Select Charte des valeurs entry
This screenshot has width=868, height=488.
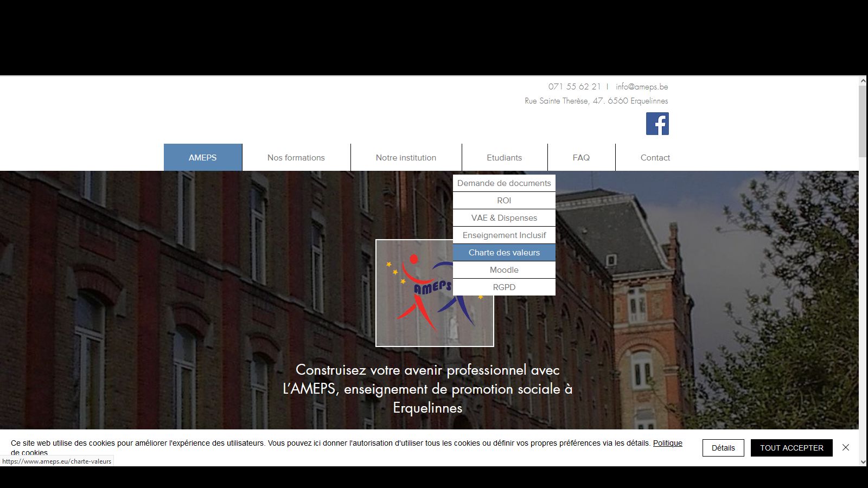click(x=504, y=253)
